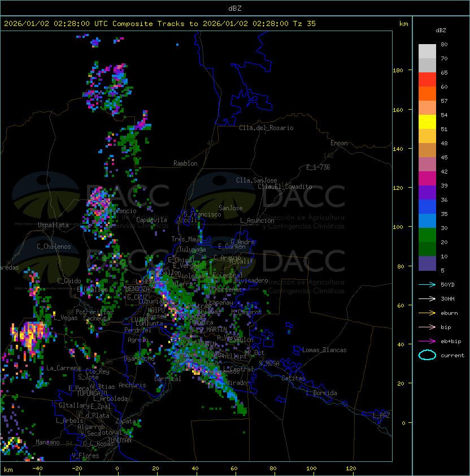Viewport: 470px width, 476px height.
Task: Click the white 30HM arrow in the legend
Action: tap(427, 298)
